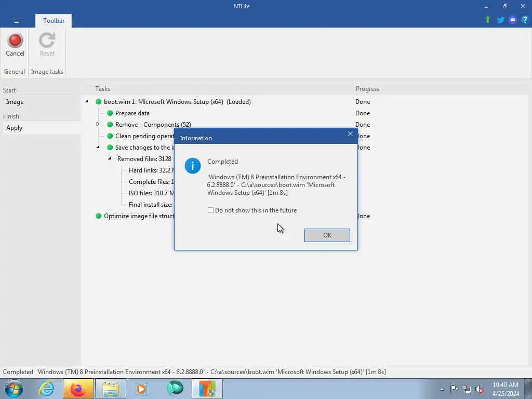Click the muted volume tray icon
Screen dimensions: 532x399
tap(480, 389)
